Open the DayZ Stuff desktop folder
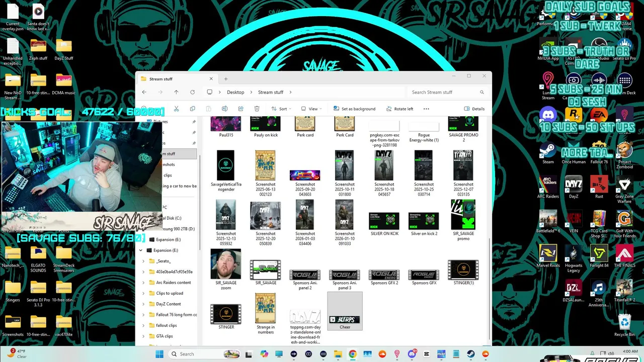Viewport: 644px width, 362px height. (x=64, y=49)
